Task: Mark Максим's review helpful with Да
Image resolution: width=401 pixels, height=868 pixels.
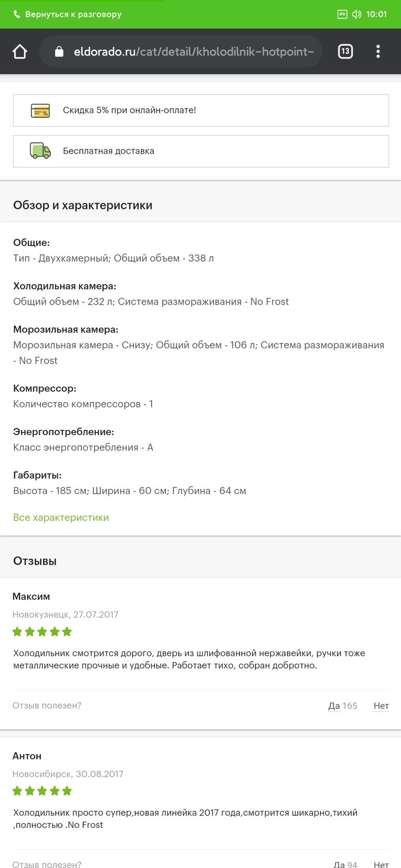Action: pos(334,706)
